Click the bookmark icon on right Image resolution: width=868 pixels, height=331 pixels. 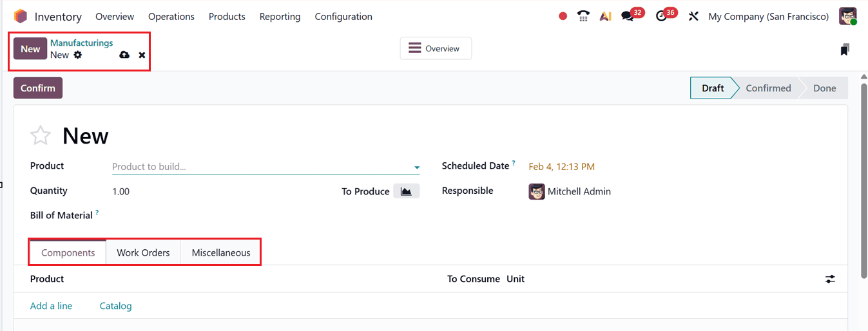[845, 50]
